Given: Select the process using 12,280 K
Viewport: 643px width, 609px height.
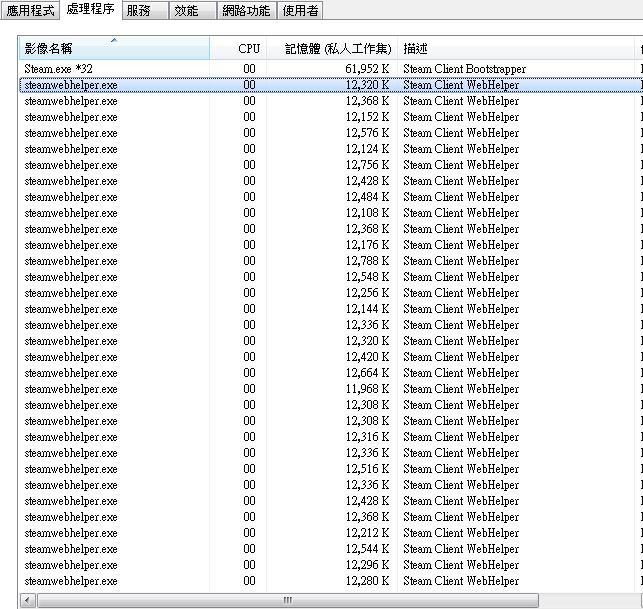Looking at the screenshot, I should (x=330, y=581).
